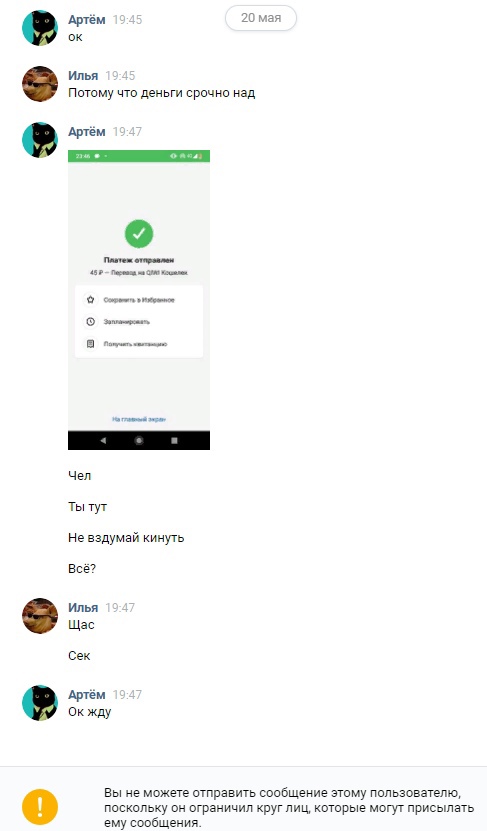This screenshot has width=487, height=831.
Task: Open Артём's name link above "Ок жду"
Action: click(87, 695)
